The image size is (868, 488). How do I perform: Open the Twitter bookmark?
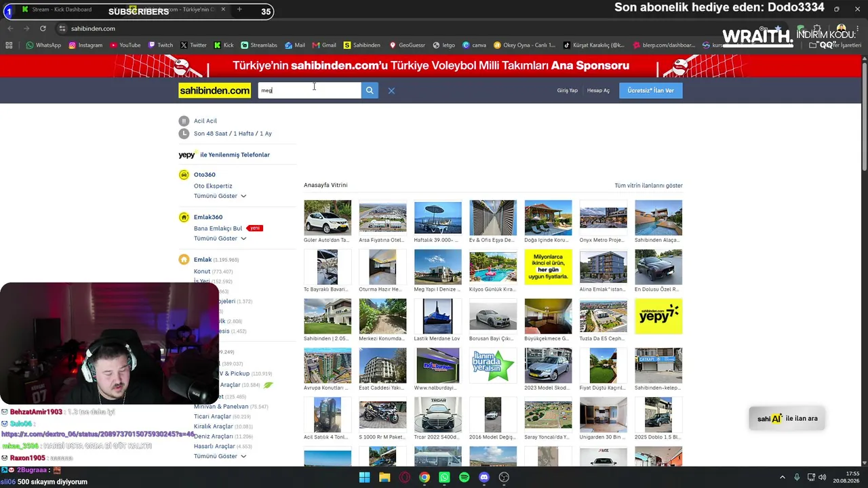193,45
